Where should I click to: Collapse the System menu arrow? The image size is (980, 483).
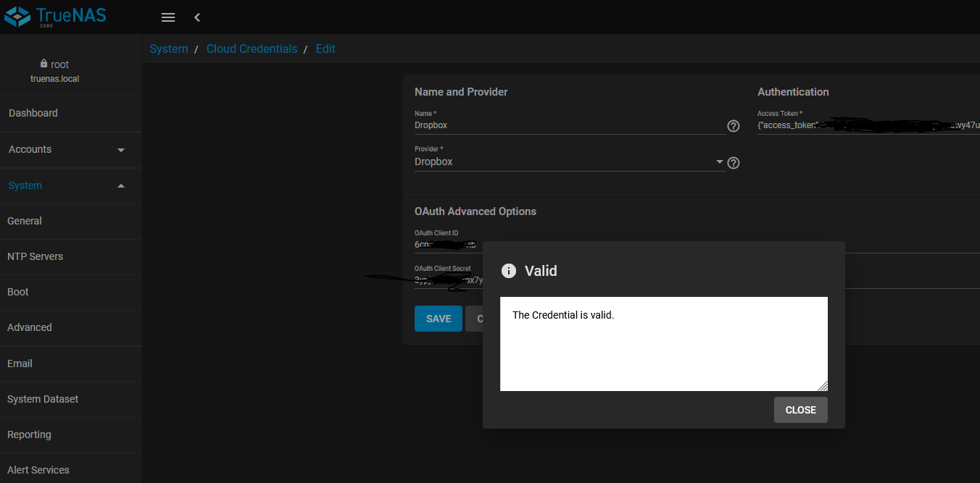point(121,186)
